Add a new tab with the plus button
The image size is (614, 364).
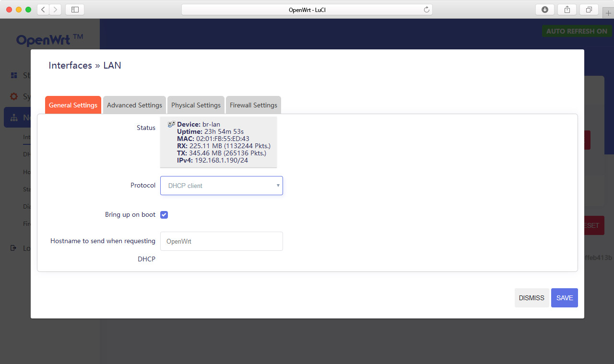tap(608, 13)
